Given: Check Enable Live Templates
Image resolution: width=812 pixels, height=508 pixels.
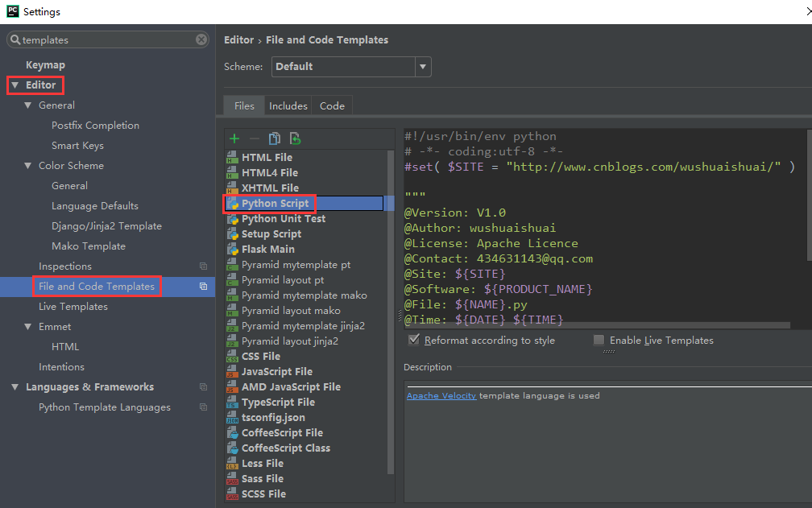Looking at the screenshot, I should click(599, 340).
